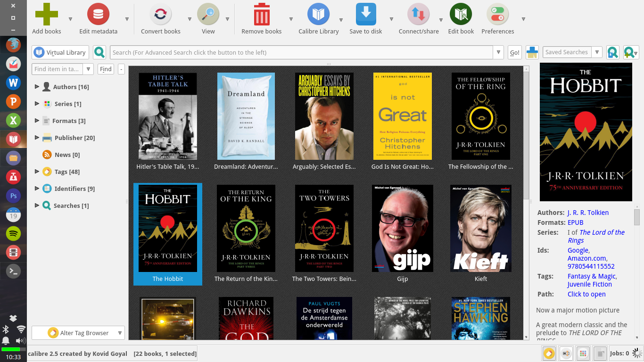Click the Save to disk icon
This screenshot has width=644, height=362.
pyautogui.click(x=366, y=14)
